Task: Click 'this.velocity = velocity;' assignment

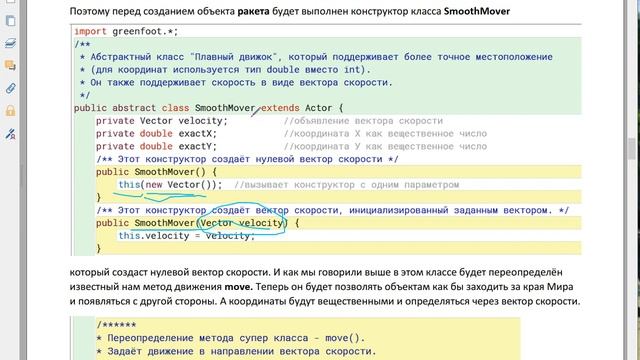Action: coord(187,236)
